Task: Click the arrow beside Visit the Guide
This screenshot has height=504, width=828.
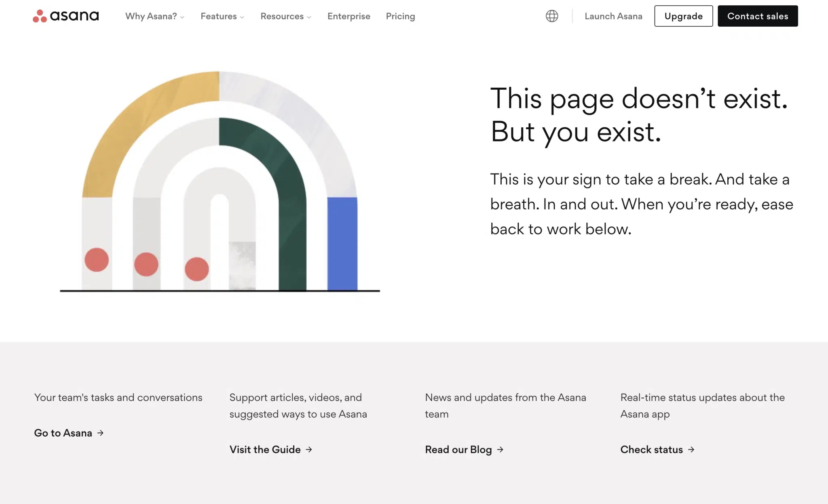Action: pos(309,449)
